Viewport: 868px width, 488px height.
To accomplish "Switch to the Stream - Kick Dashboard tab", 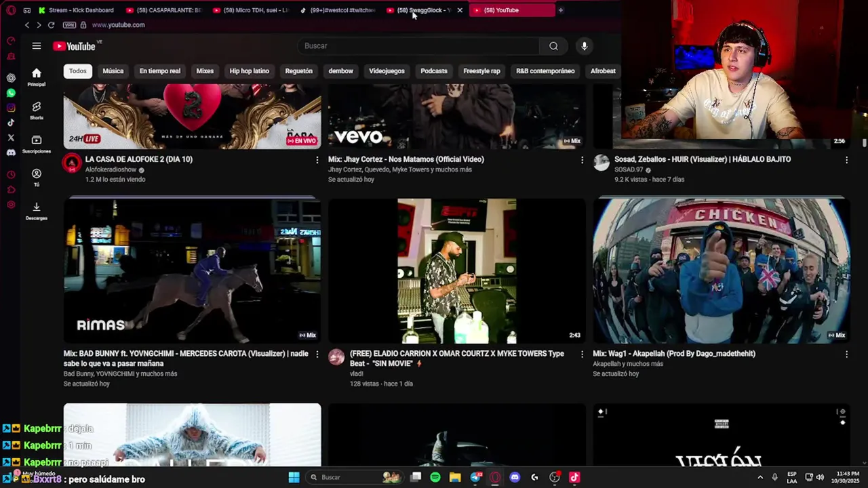I will [x=76, y=10].
